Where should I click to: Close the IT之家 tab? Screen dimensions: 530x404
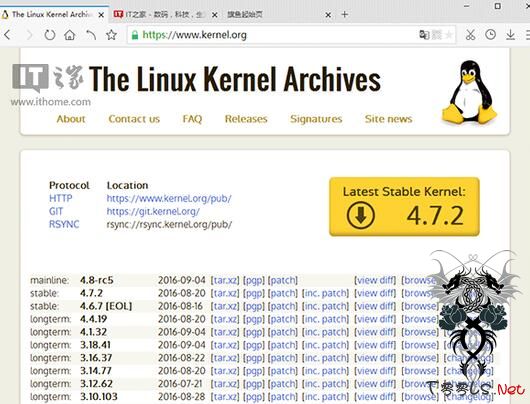tap(215, 15)
